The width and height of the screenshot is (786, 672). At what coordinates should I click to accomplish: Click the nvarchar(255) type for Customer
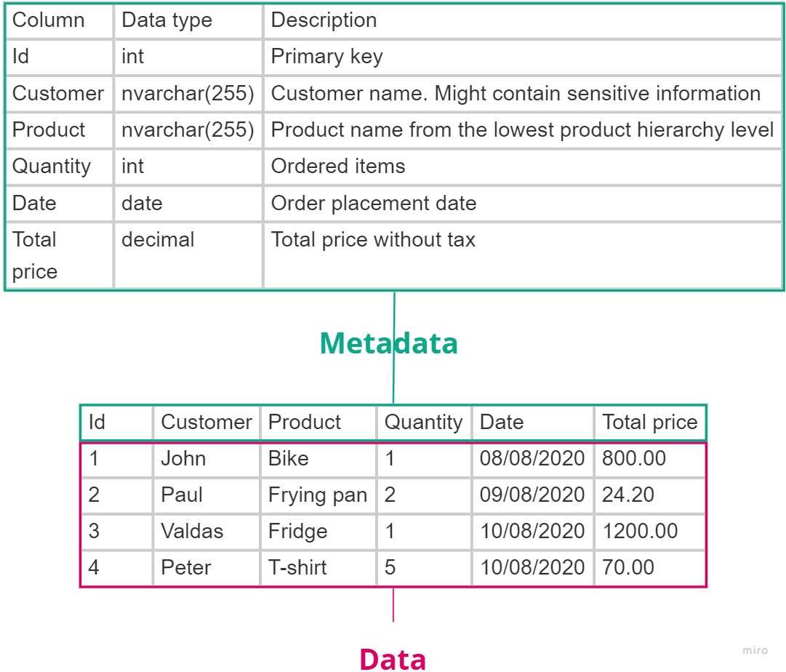188,93
